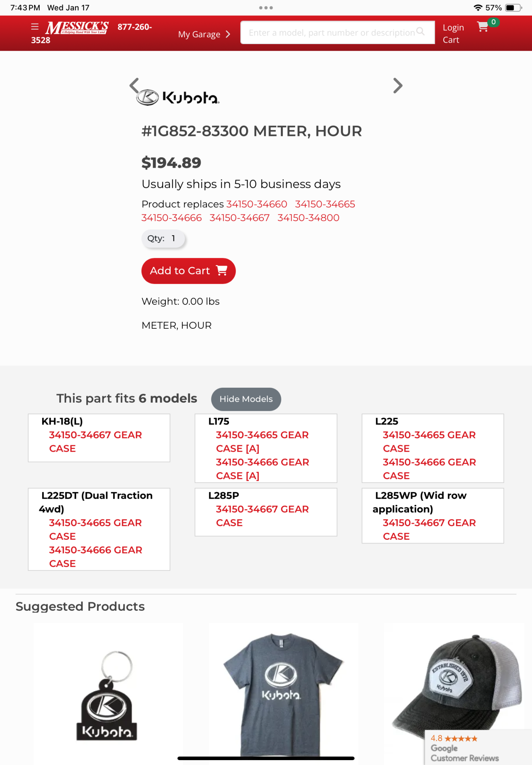Focus the part search input field
532x765 pixels.
pyautogui.click(x=331, y=33)
